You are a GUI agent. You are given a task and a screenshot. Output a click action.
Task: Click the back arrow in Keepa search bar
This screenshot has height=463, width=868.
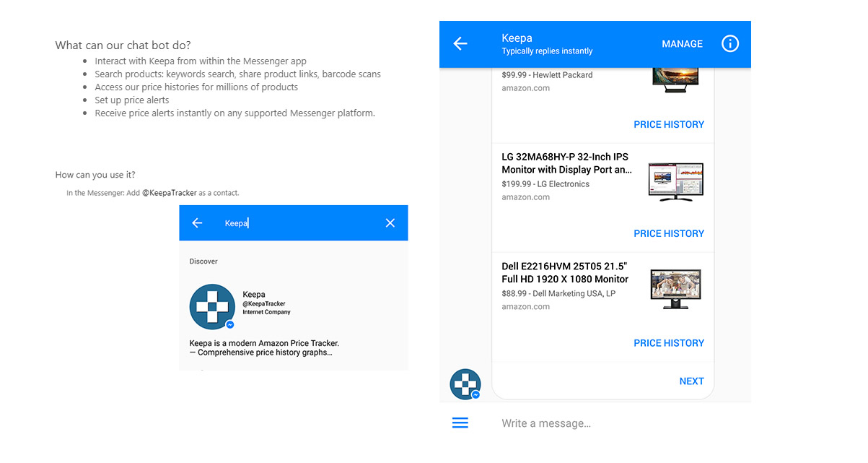pos(197,223)
